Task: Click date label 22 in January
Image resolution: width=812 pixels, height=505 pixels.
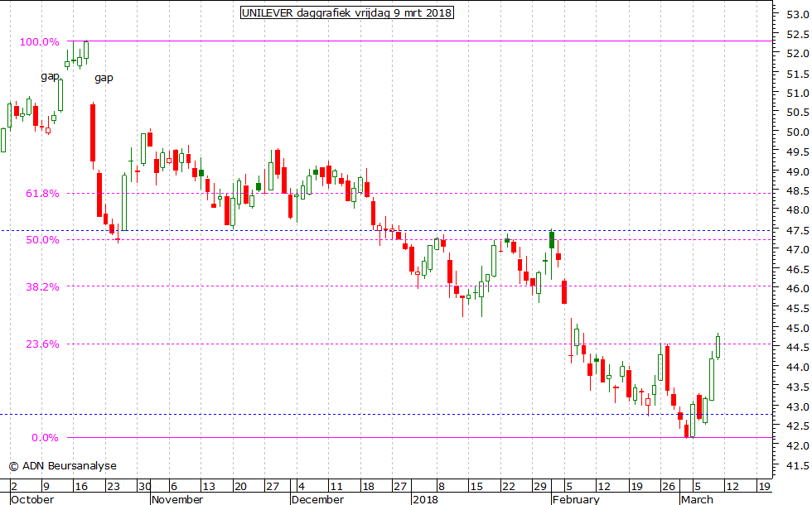Action: [509, 487]
